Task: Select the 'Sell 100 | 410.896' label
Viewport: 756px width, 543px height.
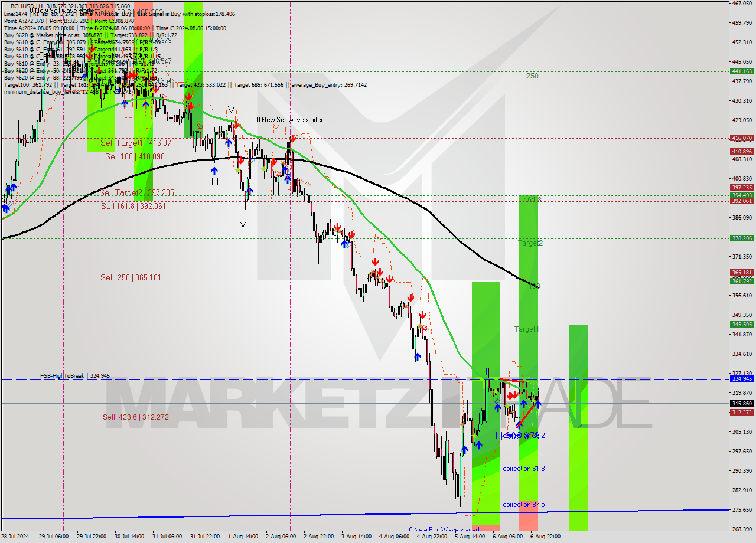Action: 135,156
